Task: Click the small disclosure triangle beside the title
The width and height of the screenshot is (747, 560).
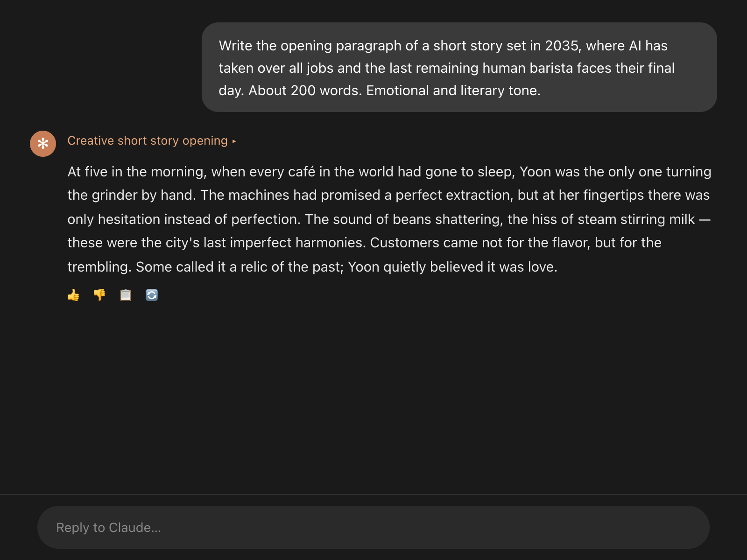Action: click(234, 141)
